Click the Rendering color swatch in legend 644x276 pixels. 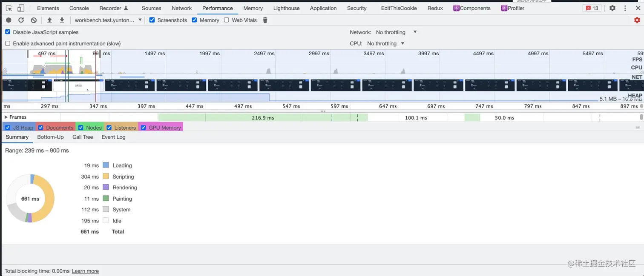pos(106,188)
